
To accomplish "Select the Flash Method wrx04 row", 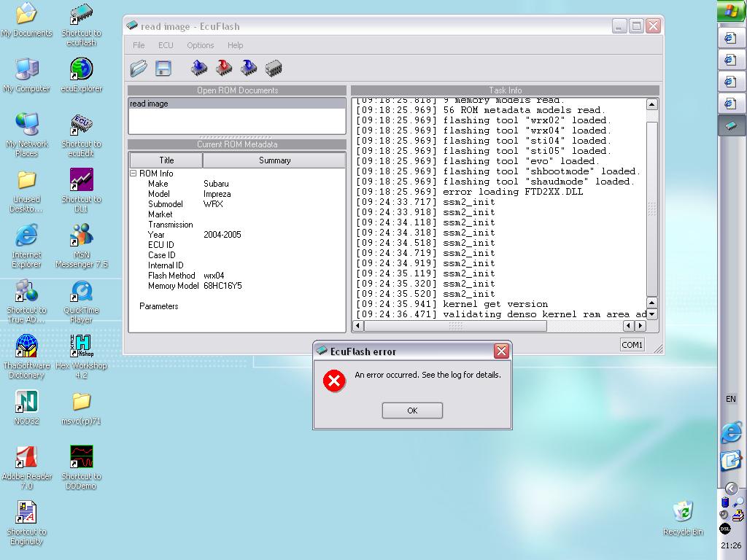I will tap(237, 276).
